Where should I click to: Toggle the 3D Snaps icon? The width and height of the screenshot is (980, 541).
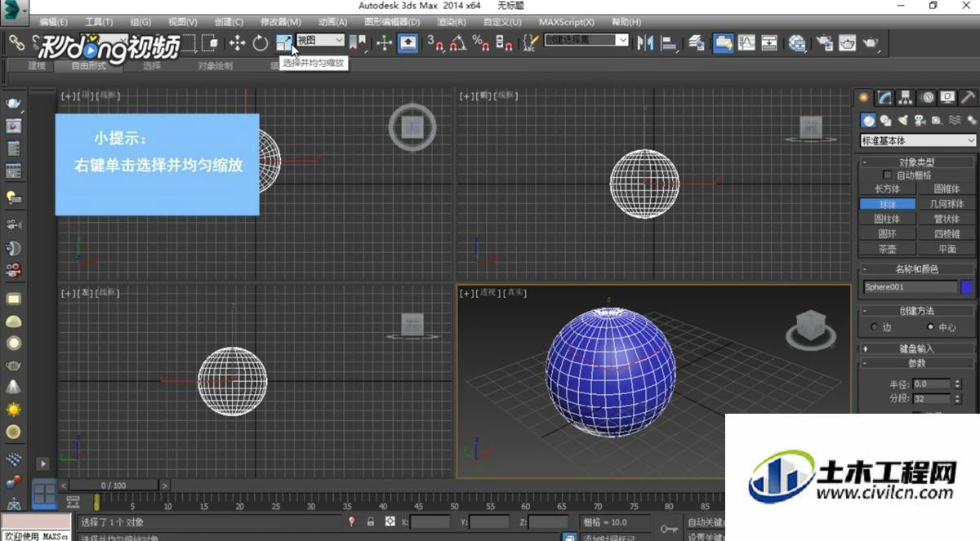click(436, 43)
